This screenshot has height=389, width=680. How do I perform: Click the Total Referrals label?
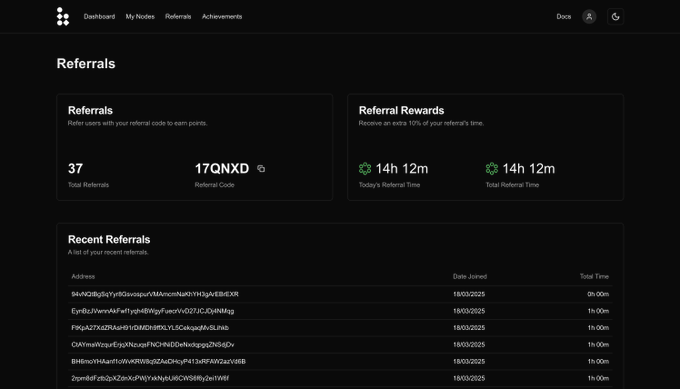click(x=88, y=185)
